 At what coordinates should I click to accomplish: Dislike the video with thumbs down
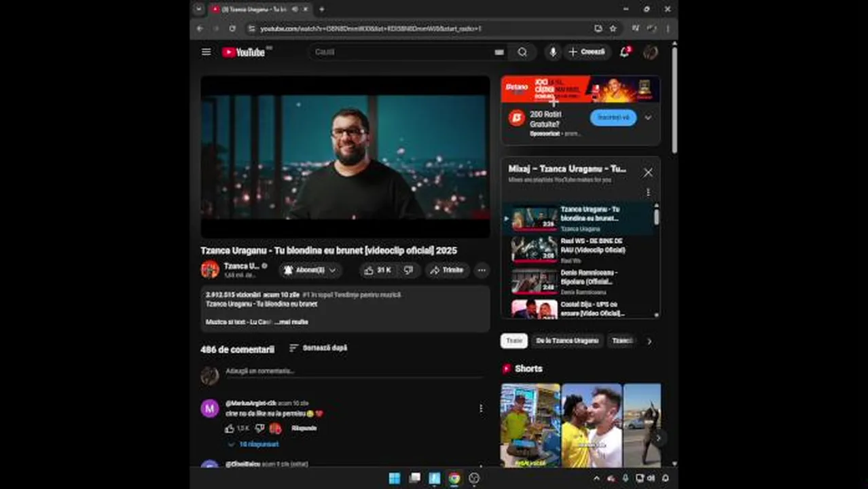tap(408, 270)
